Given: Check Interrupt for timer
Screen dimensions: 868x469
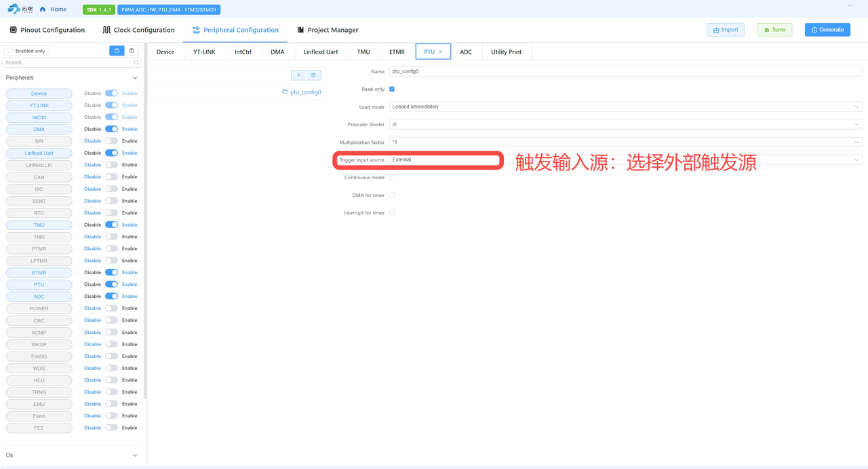Looking at the screenshot, I should coord(392,212).
